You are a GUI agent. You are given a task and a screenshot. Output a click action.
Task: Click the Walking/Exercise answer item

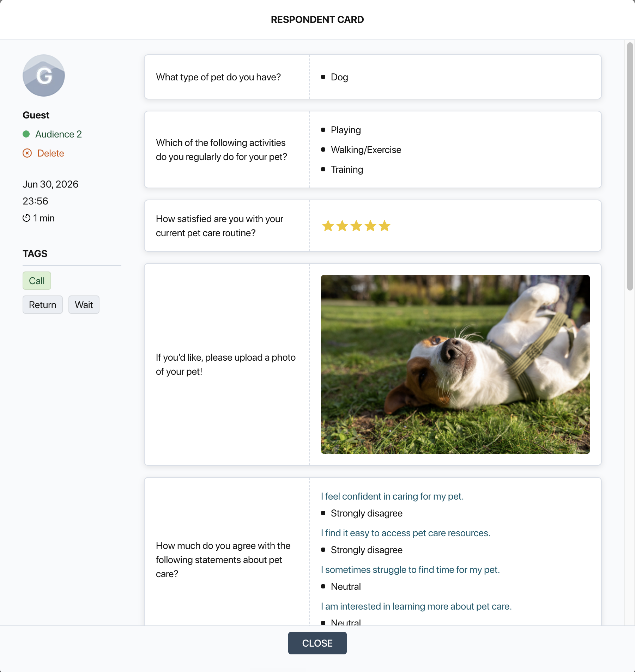point(366,149)
